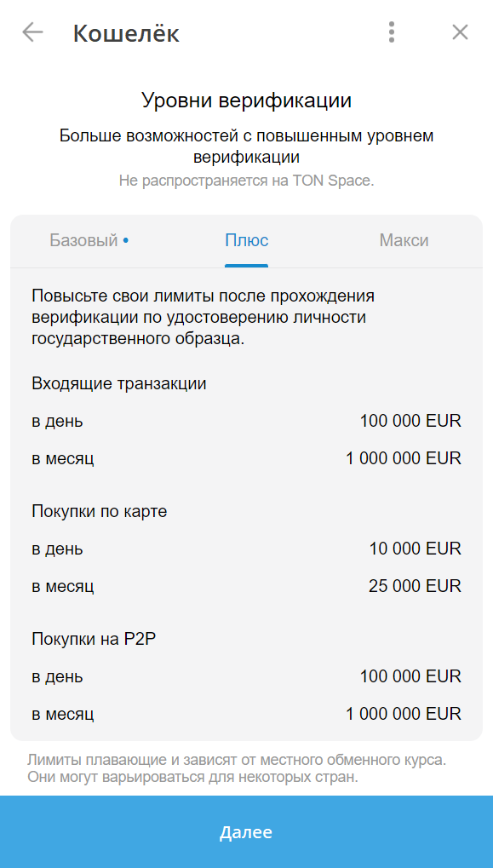Click the close X icon
This screenshot has height=868, width=493.
460,32
